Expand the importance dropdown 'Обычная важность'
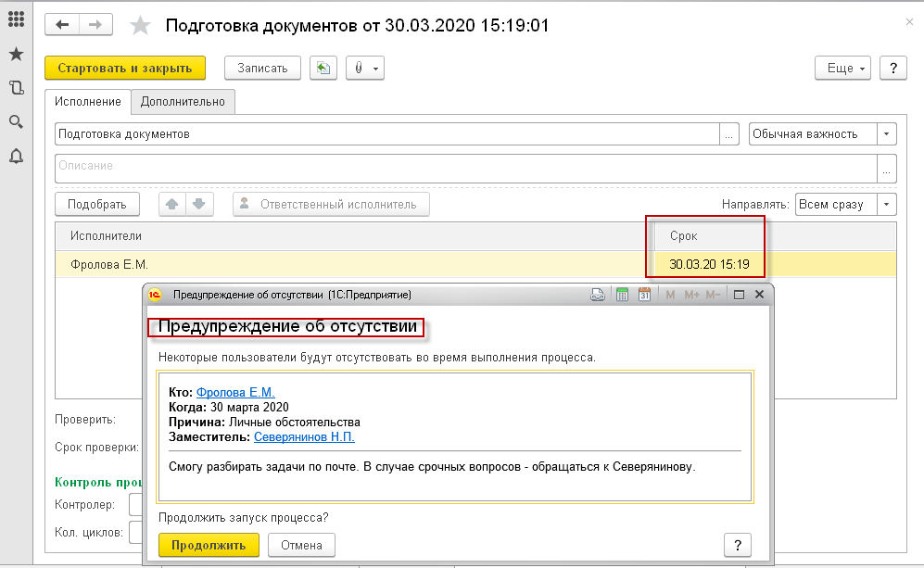 pos(887,134)
